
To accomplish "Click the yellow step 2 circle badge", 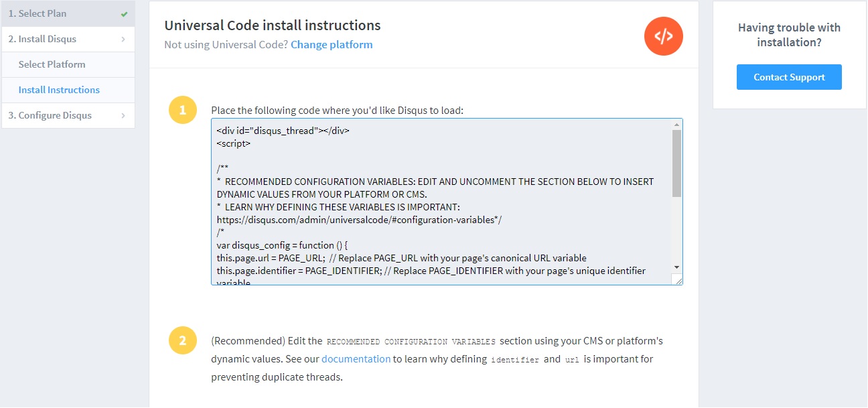I will point(183,340).
